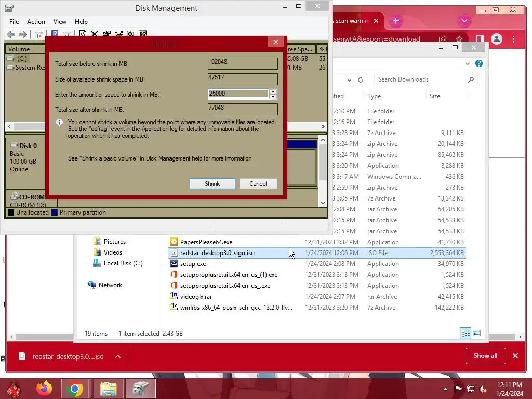Screen dimensions: 532x399
Task: Open Firefox from the taskbar
Action: pyautogui.click(x=44, y=389)
